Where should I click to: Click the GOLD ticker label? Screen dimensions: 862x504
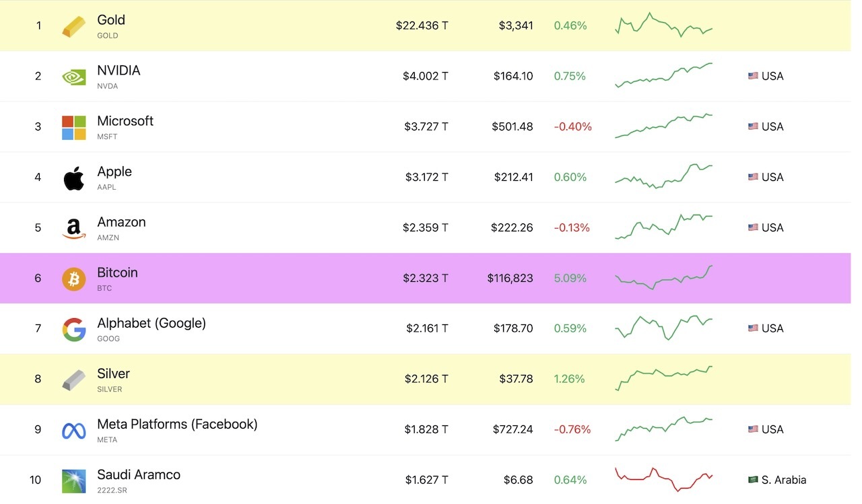(107, 36)
